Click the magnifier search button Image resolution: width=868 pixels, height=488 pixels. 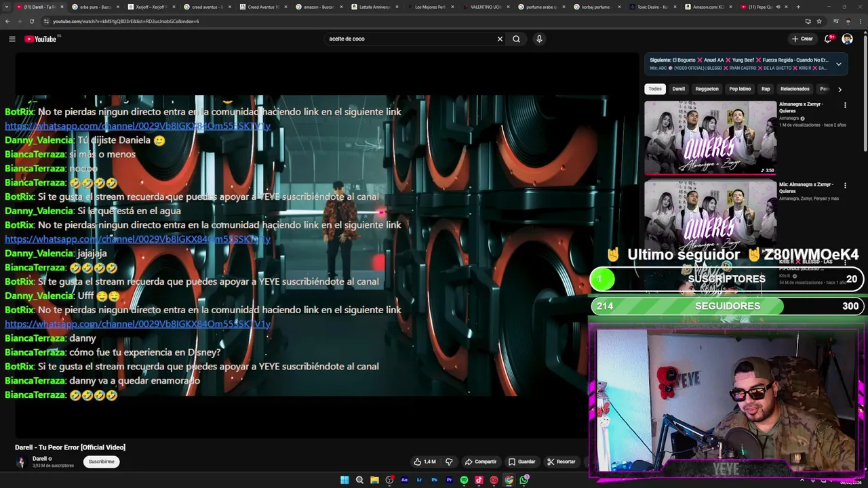click(516, 39)
